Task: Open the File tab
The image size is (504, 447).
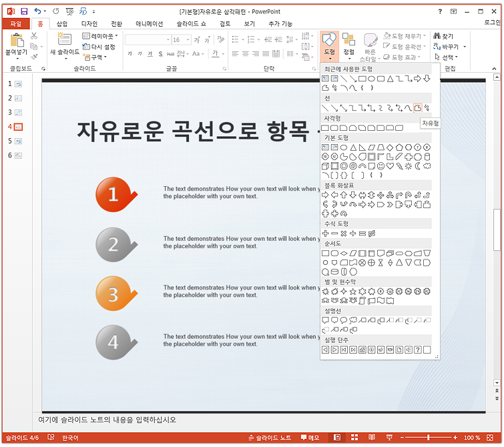Action: pyautogui.click(x=16, y=24)
